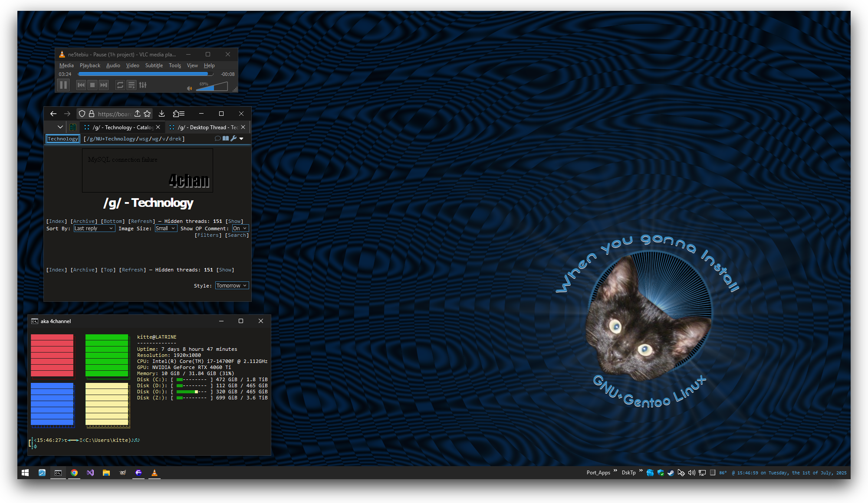This screenshot has width=868, height=503.
Task: Open browser downloads panel
Action: (161, 114)
